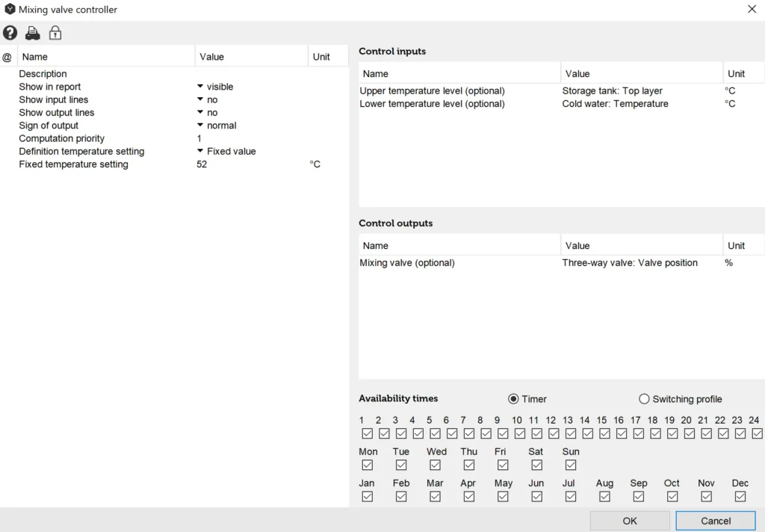
Task: Edit the Fixed temperature setting value 52
Action: [202, 164]
